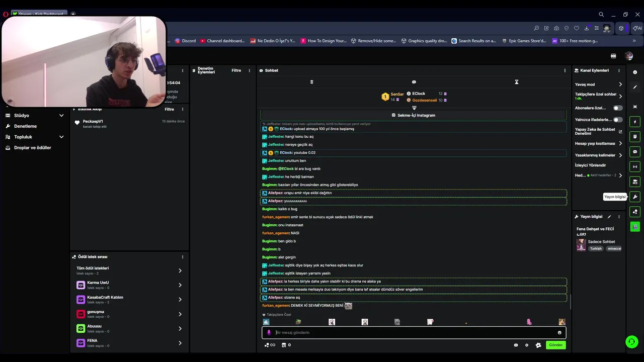This screenshot has height=362, width=644.
Task: Open the Aria AI button
Action: (636, 28)
